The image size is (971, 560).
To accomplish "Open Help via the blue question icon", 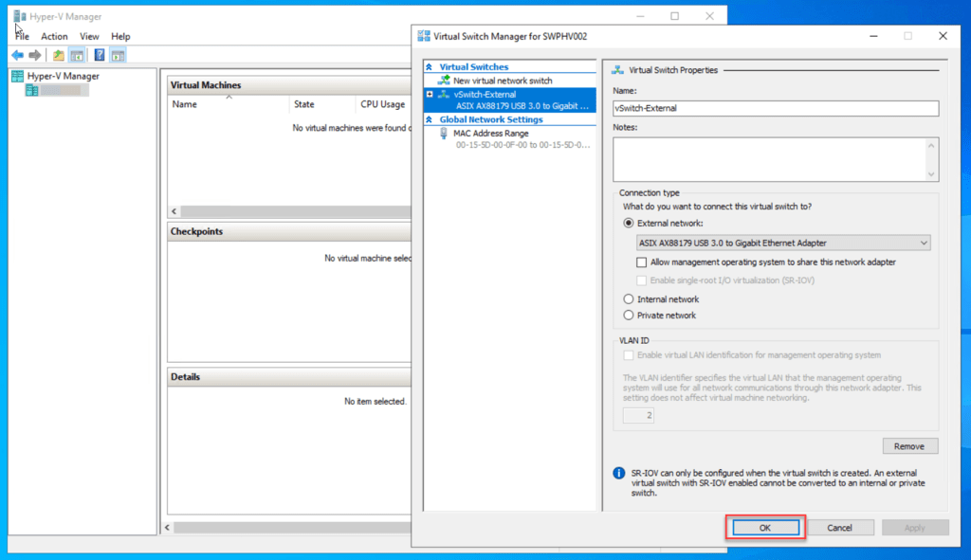I will coord(100,55).
